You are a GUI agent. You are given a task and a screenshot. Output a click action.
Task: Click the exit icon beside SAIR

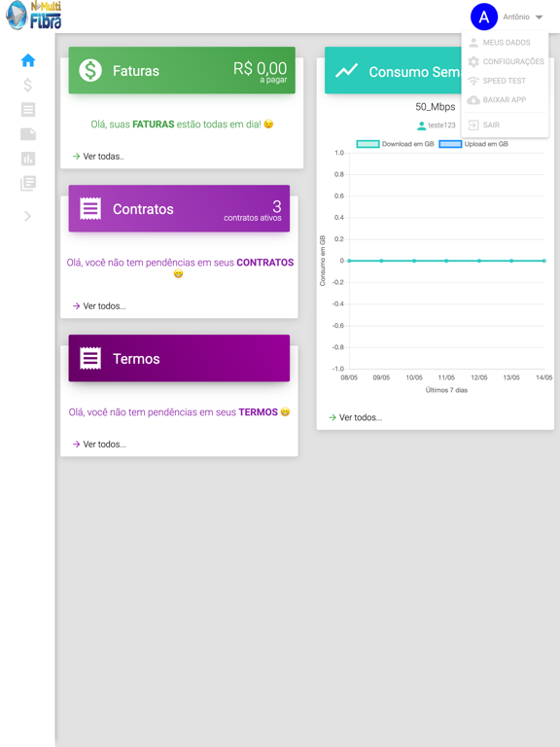pos(473,124)
